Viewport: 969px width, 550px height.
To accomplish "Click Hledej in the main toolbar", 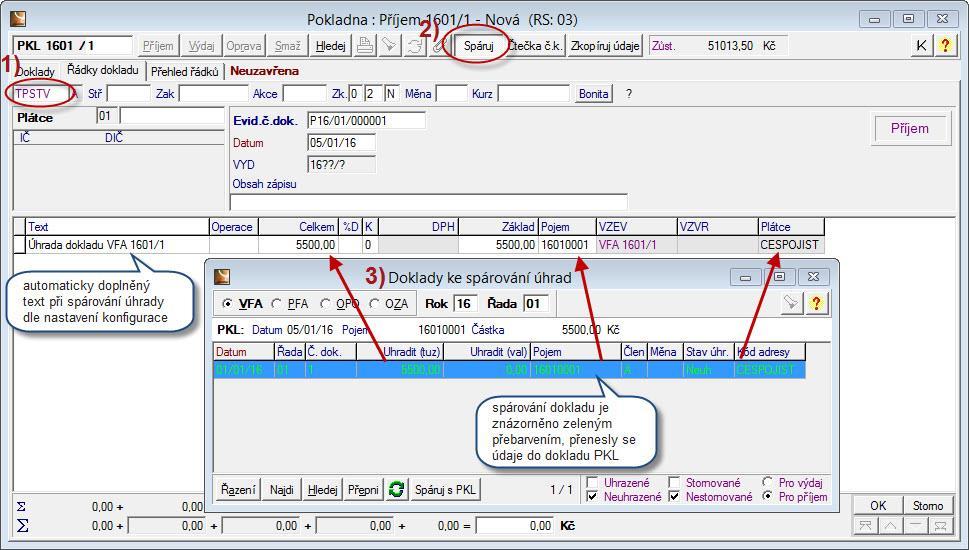I will 331,46.
